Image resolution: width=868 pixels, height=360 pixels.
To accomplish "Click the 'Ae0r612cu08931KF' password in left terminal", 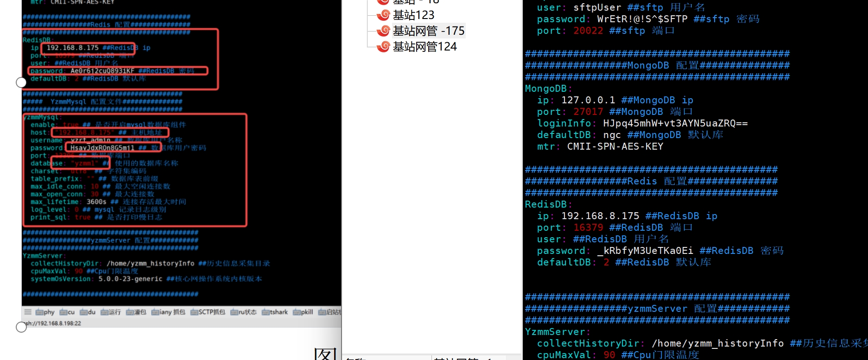I will click(102, 71).
